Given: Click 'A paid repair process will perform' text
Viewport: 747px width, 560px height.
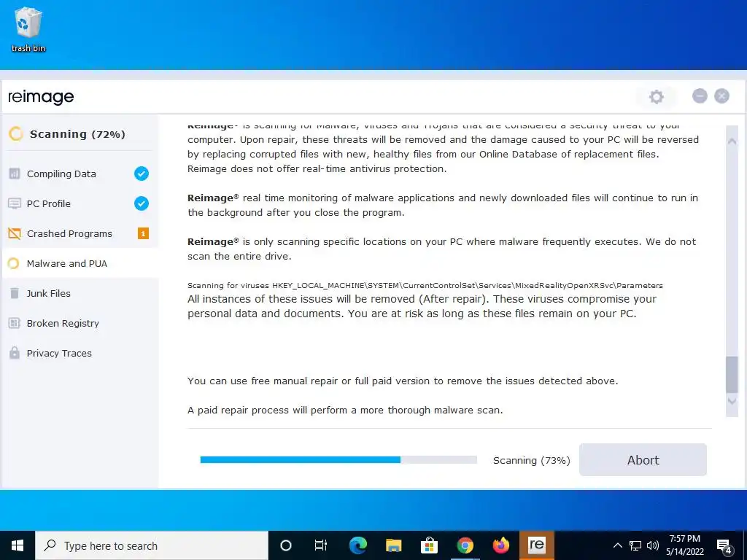Looking at the screenshot, I should tap(345, 410).
